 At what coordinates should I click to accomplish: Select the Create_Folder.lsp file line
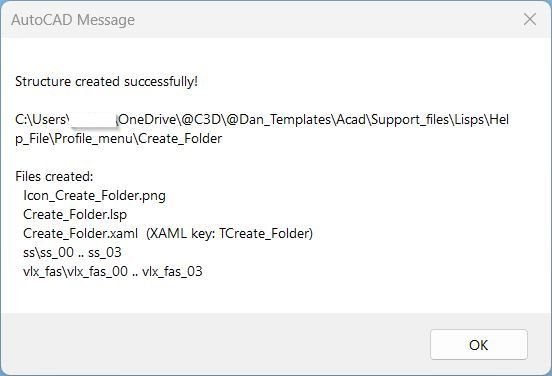(x=75, y=214)
